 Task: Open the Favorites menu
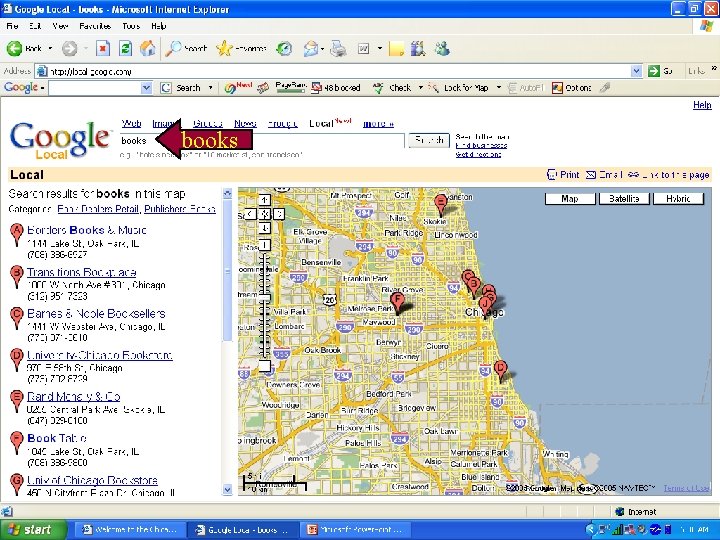[95, 26]
